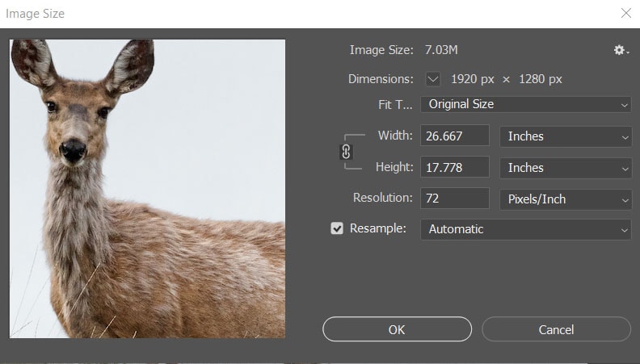The height and width of the screenshot is (364, 640).
Task: Click the Resolution value field
Action: 455,199
